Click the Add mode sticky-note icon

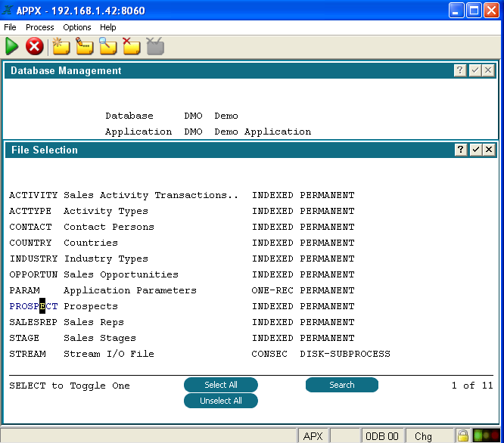(61, 47)
